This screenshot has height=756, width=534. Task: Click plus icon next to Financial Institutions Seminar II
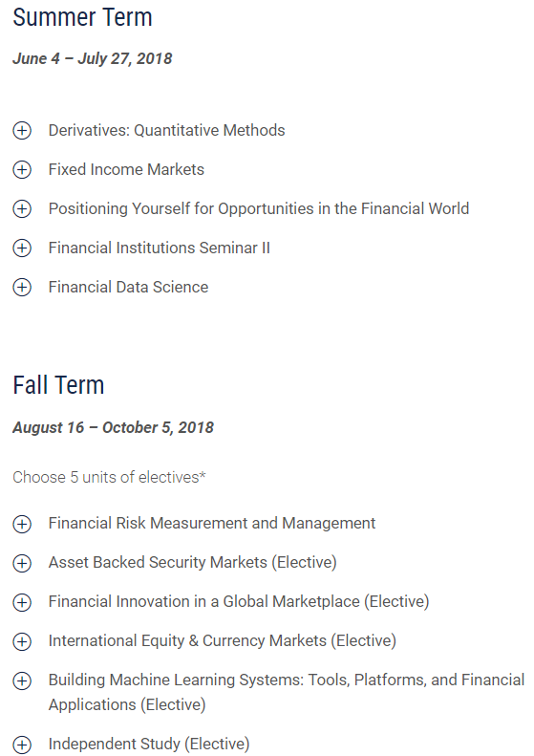[22, 248]
